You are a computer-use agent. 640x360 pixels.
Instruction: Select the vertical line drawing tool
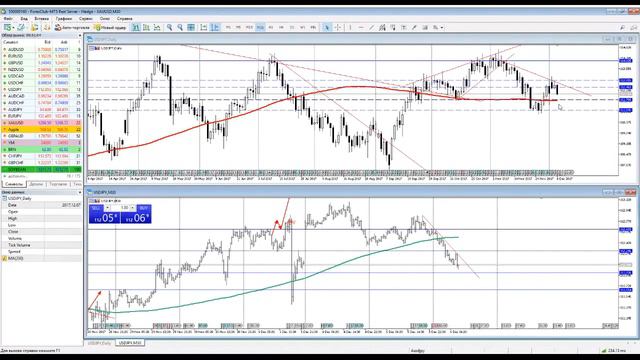[x=350, y=27]
